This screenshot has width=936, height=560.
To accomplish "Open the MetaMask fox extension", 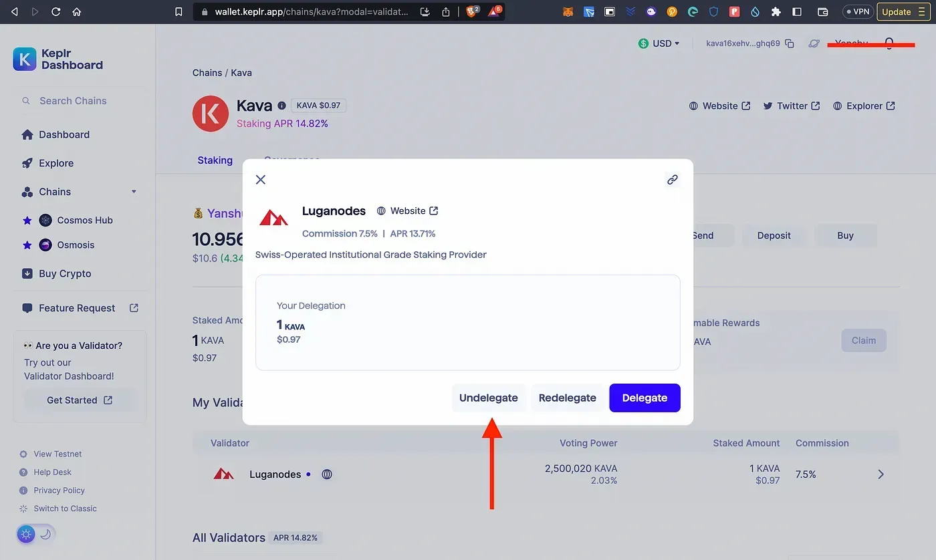I will (568, 11).
